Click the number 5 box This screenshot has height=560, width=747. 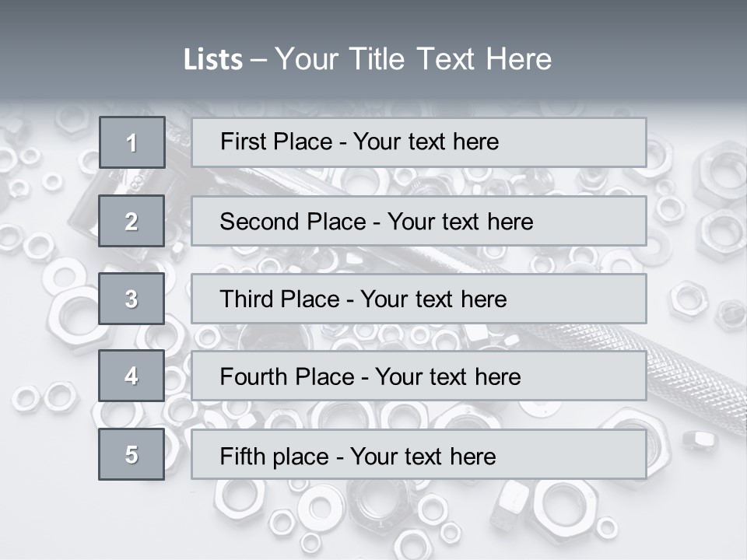coord(132,454)
